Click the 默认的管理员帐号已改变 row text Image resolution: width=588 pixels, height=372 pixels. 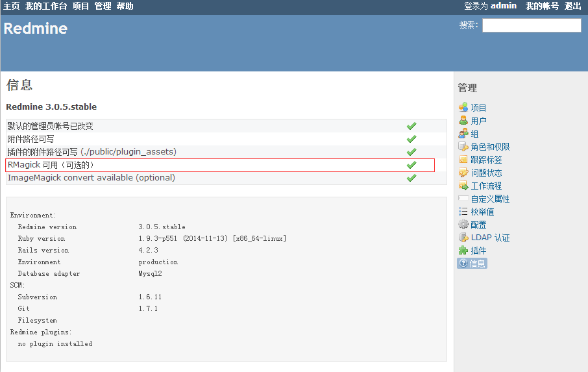tap(50, 126)
